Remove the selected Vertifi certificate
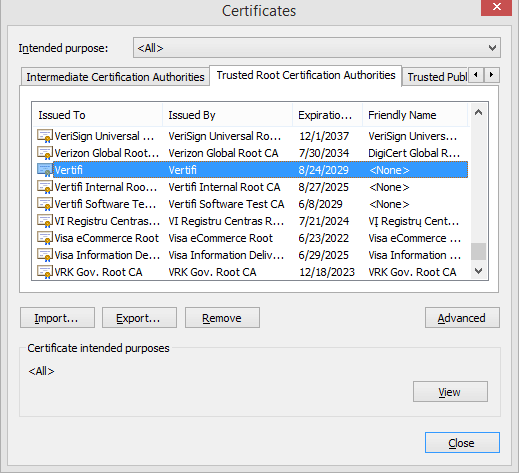Image resolution: width=519 pixels, height=473 pixels. [x=222, y=318]
